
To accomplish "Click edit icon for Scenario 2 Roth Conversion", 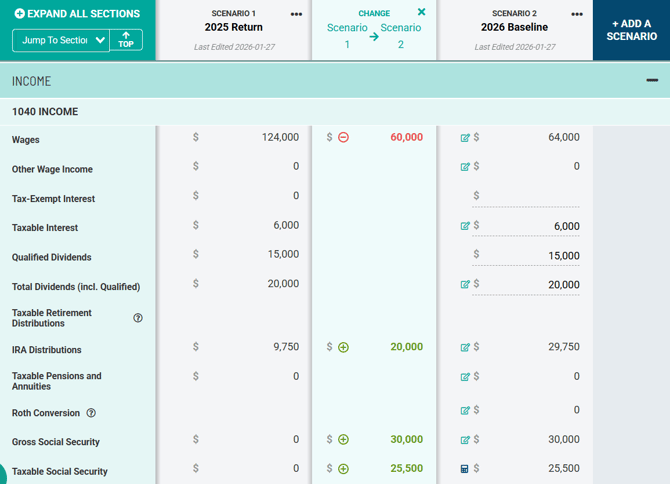I will (x=465, y=410).
